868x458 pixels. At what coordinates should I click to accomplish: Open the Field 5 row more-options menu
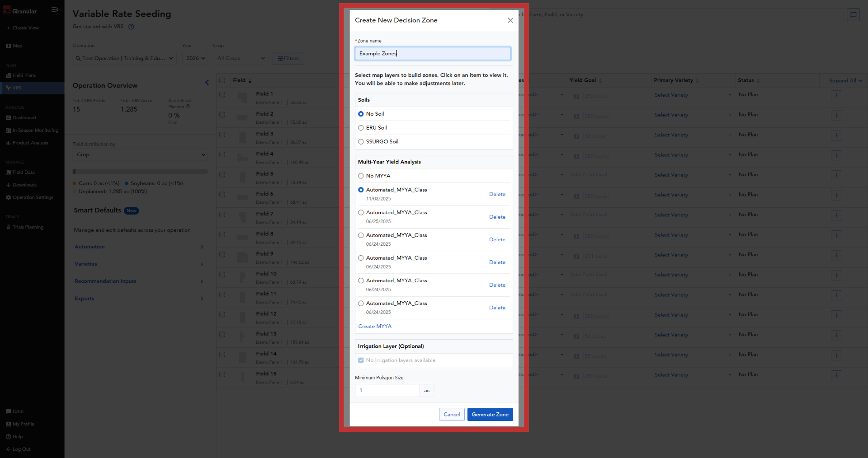click(836, 175)
